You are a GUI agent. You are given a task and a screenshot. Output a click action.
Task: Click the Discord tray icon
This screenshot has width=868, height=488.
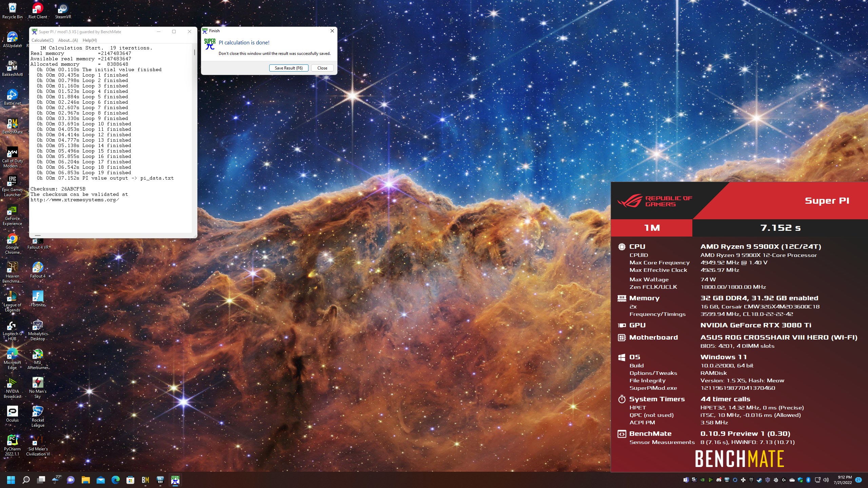tap(718, 480)
